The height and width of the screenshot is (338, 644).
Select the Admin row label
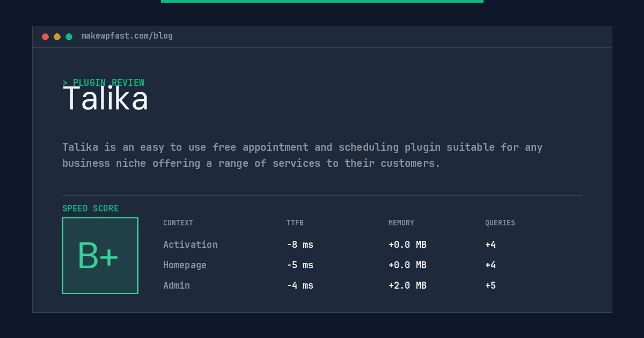pos(177,285)
